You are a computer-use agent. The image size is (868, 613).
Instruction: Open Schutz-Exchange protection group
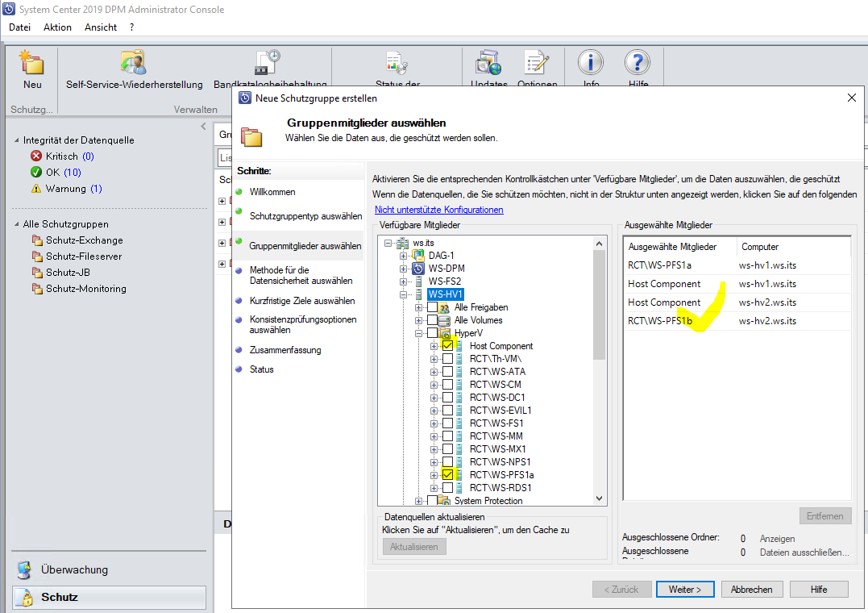pyautogui.click(x=77, y=240)
